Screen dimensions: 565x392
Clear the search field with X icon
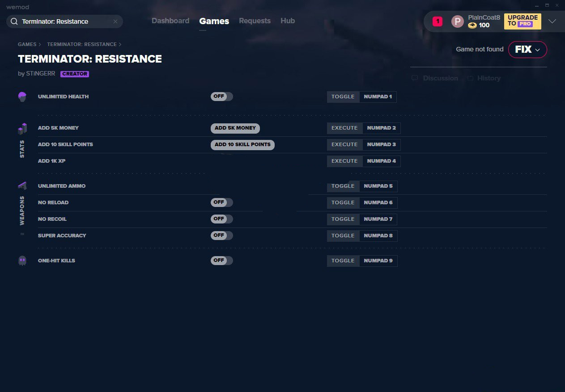[x=115, y=21]
